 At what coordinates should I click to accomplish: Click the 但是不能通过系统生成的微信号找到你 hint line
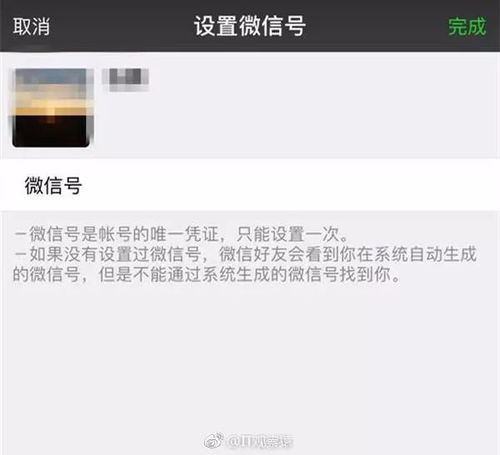(x=249, y=275)
